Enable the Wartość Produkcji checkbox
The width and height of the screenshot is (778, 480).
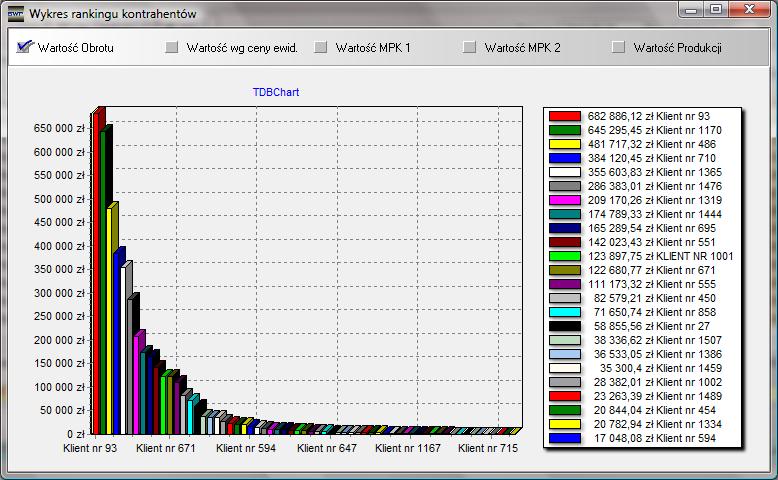click(618, 48)
